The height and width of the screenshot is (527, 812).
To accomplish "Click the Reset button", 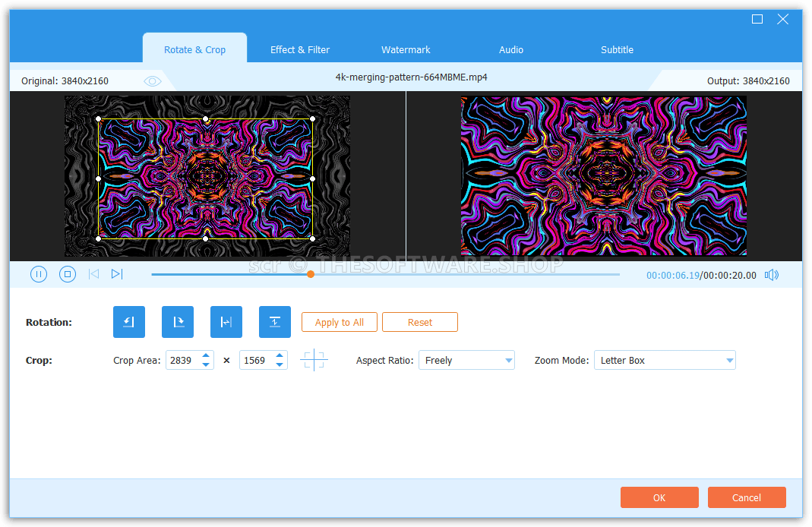I will (x=420, y=322).
